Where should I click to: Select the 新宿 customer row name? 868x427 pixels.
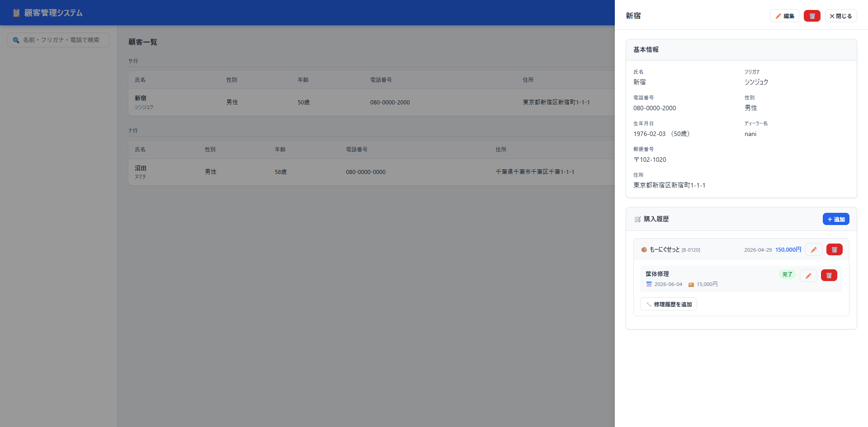point(141,98)
